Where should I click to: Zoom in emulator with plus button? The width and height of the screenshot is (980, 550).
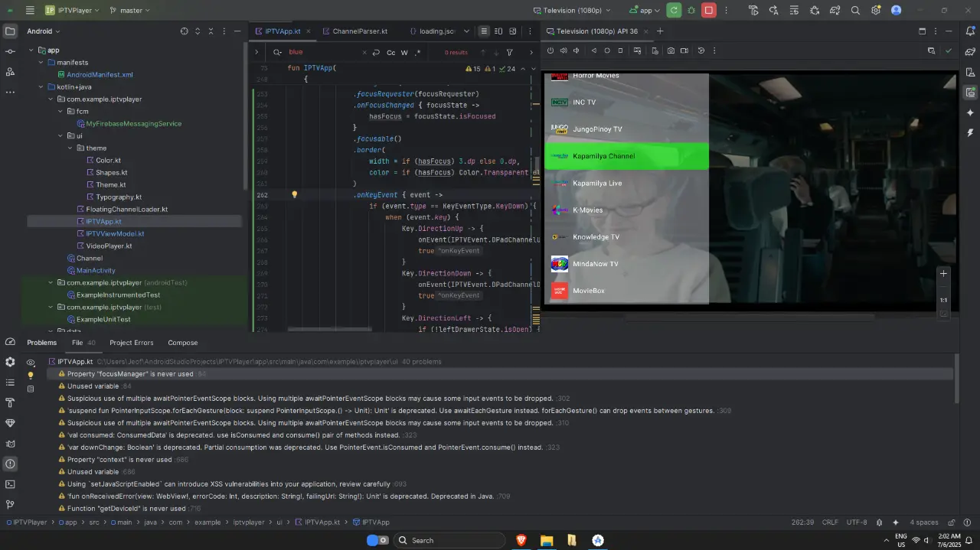pyautogui.click(x=944, y=274)
